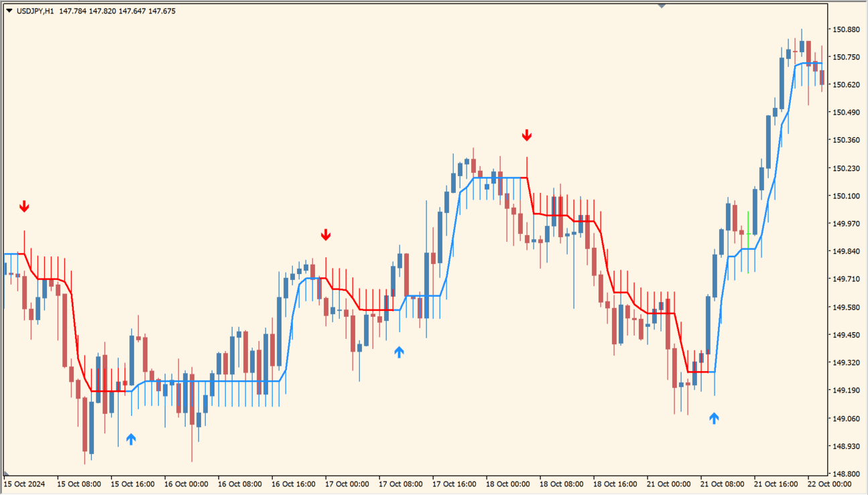Select the red down arrow near 18 Oct 00:00
This screenshot has height=495, width=868.
527,135
